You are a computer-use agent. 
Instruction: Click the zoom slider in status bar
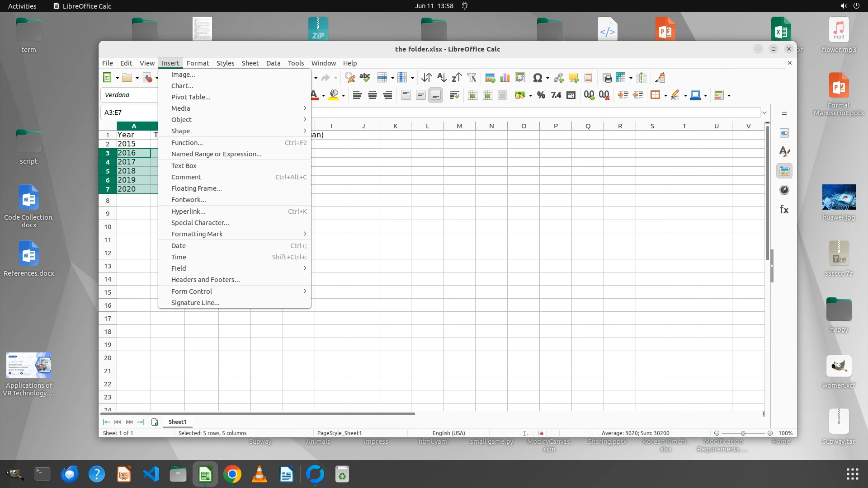click(743, 433)
